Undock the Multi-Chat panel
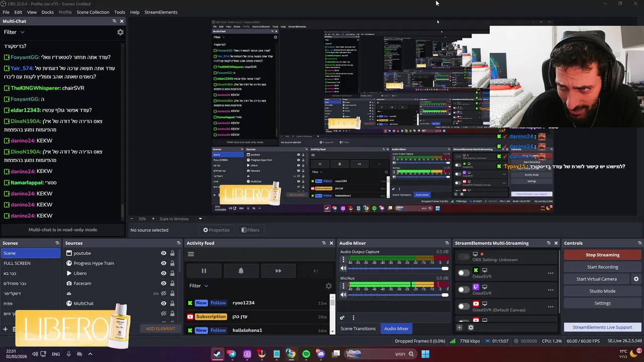The width and height of the screenshot is (644, 362). tap(114, 21)
